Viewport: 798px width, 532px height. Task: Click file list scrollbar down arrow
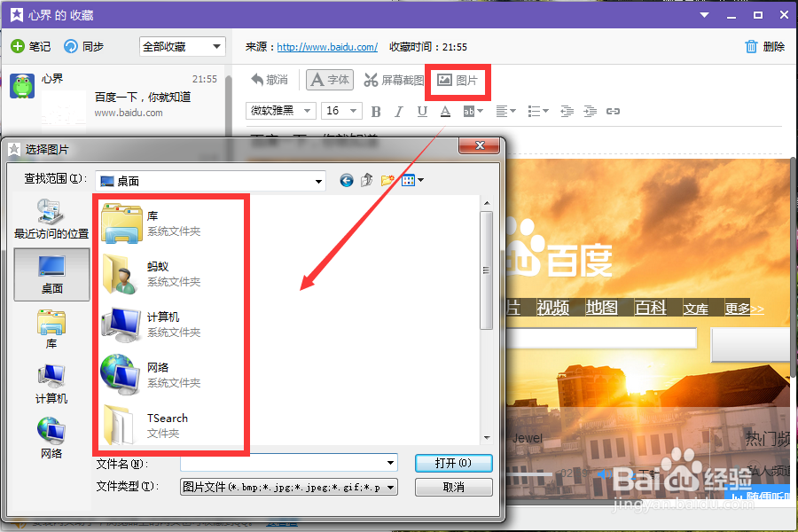click(x=487, y=437)
